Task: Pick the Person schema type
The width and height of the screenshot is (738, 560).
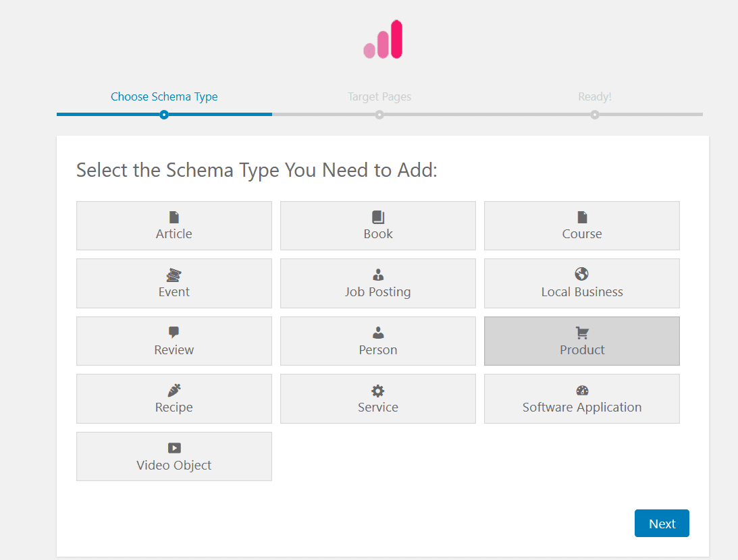Action: 377,341
